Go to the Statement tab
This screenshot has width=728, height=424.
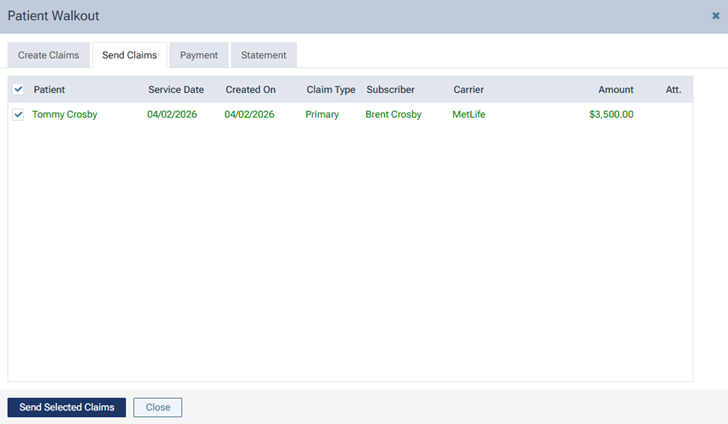pyautogui.click(x=263, y=55)
